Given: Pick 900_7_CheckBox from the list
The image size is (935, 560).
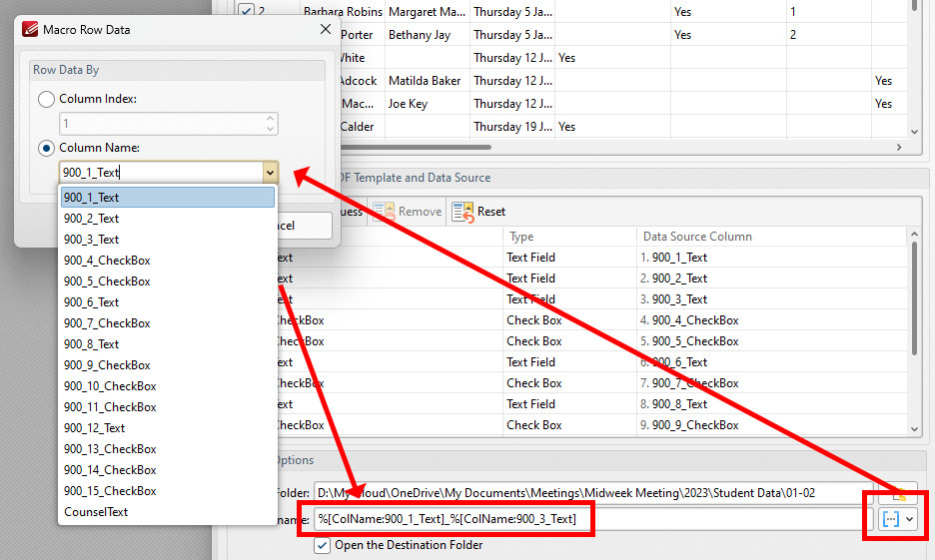Looking at the screenshot, I should [x=168, y=323].
